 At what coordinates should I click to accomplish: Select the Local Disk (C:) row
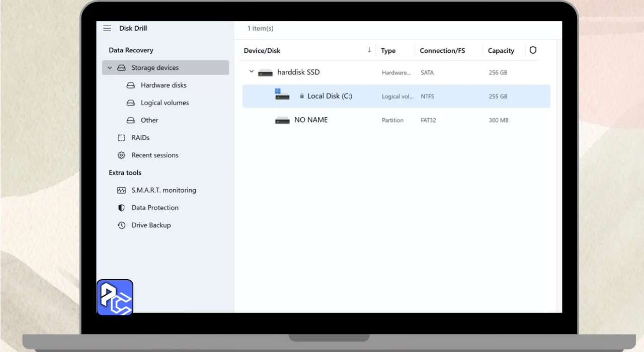[396, 96]
